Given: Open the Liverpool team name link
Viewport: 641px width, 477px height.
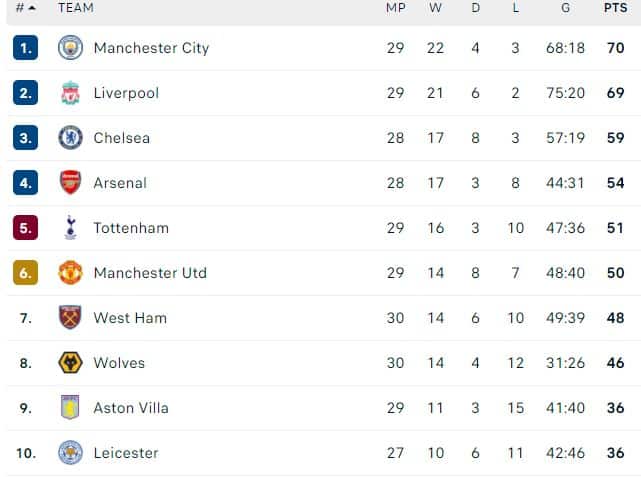Looking at the screenshot, I should [x=126, y=93].
